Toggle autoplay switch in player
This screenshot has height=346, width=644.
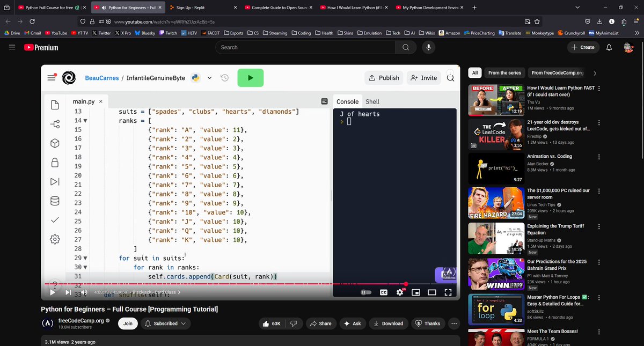coord(367,292)
